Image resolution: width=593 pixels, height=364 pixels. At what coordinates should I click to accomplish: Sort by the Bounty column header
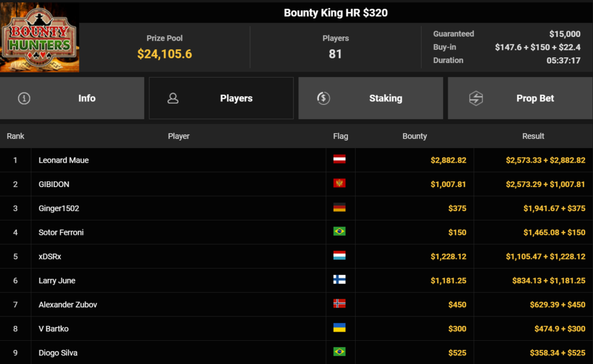click(x=415, y=136)
